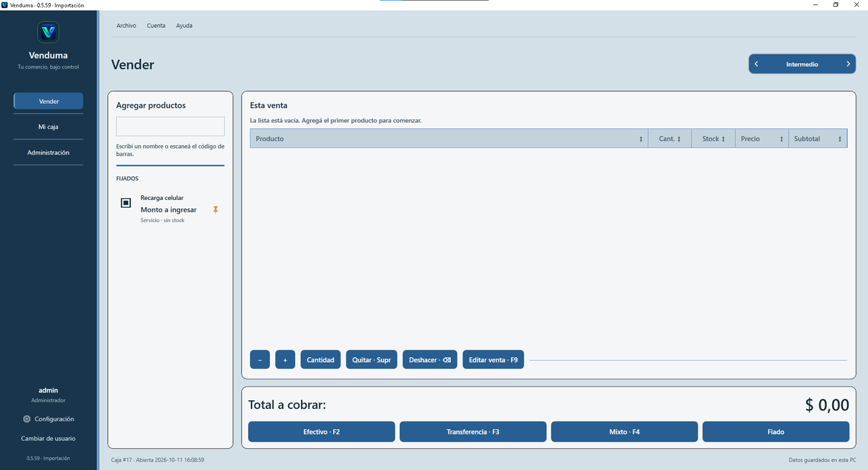Go to previous mode with left chevron
The image size is (868, 470).
pos(756,64)
